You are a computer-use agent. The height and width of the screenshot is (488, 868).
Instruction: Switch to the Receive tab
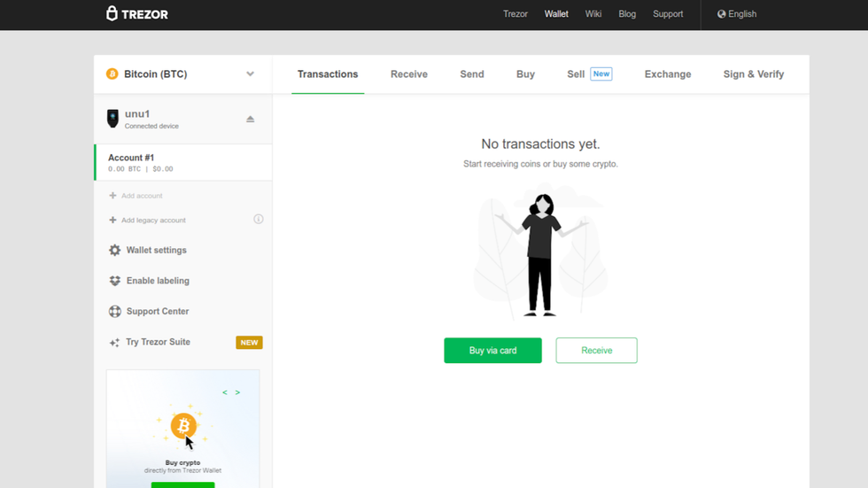pos(409,74)
